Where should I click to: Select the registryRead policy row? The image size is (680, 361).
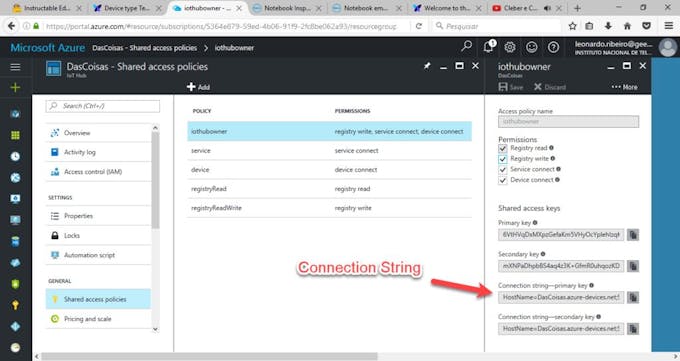click(x=330, y=189)
